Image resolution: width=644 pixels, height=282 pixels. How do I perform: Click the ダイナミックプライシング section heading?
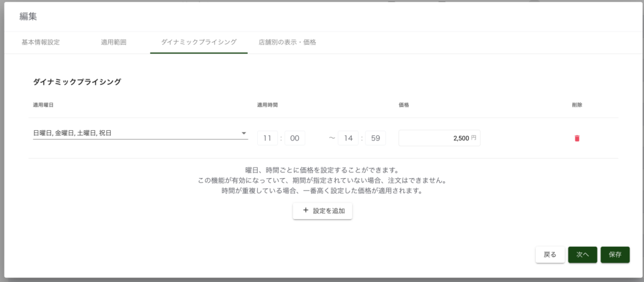point(77,82)
